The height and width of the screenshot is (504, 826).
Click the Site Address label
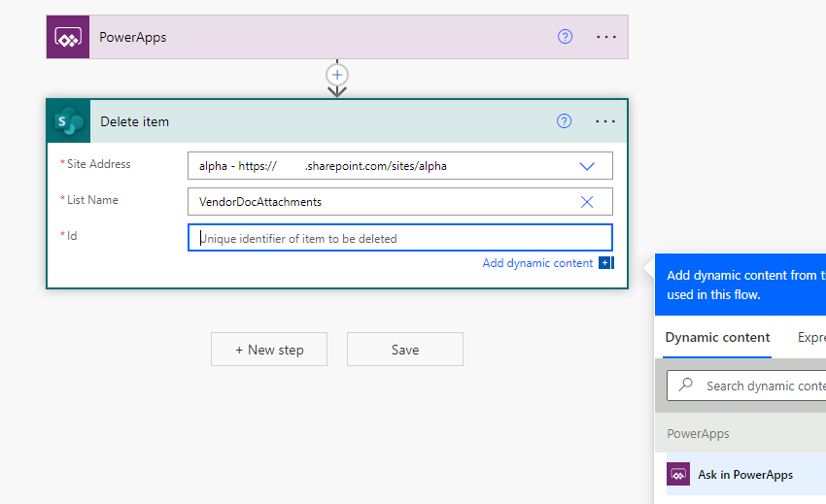98,164
